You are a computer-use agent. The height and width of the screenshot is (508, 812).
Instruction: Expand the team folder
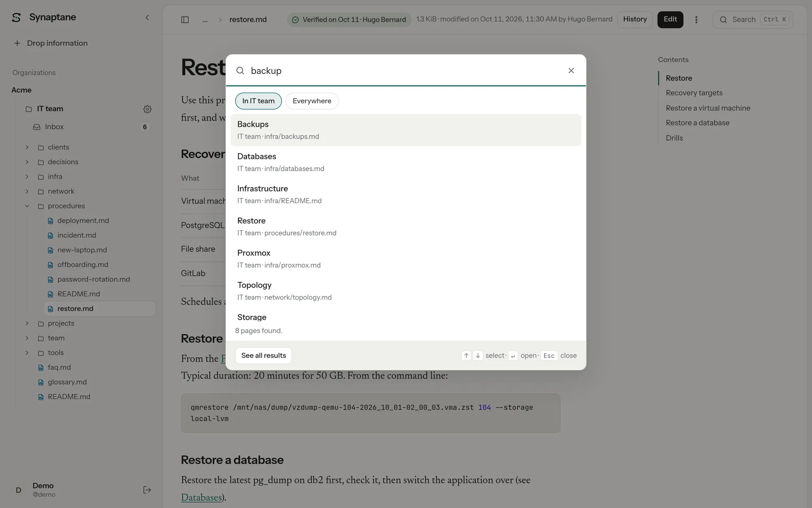coord(27,338)
